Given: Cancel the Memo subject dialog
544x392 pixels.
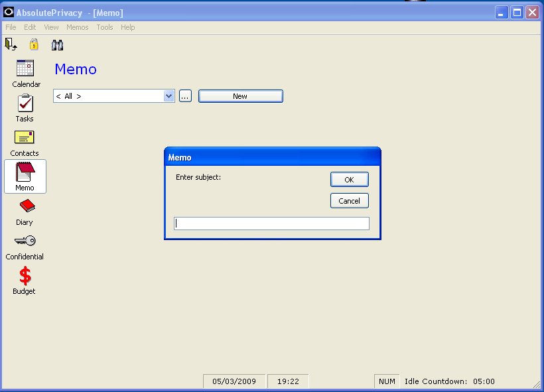Looking at the screenshot, I should click(350, 201).
